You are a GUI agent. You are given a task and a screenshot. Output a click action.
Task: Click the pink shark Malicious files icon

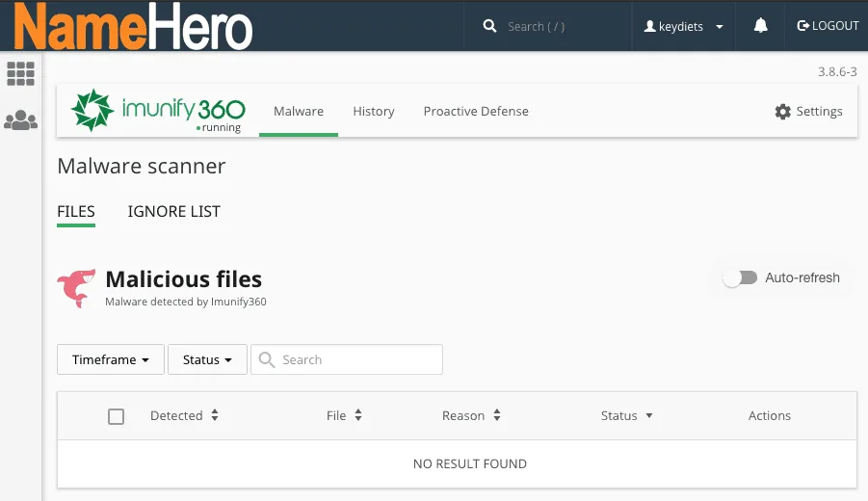76,288
